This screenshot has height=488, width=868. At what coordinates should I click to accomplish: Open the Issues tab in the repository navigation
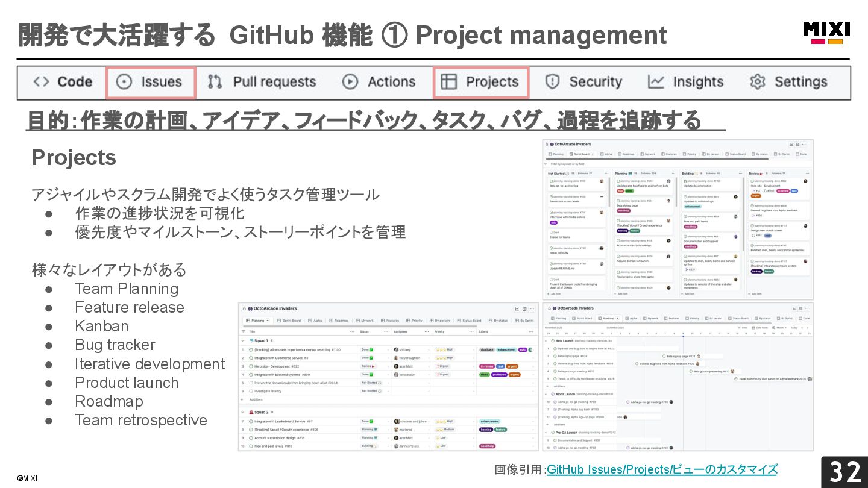[x=151, y=83]
